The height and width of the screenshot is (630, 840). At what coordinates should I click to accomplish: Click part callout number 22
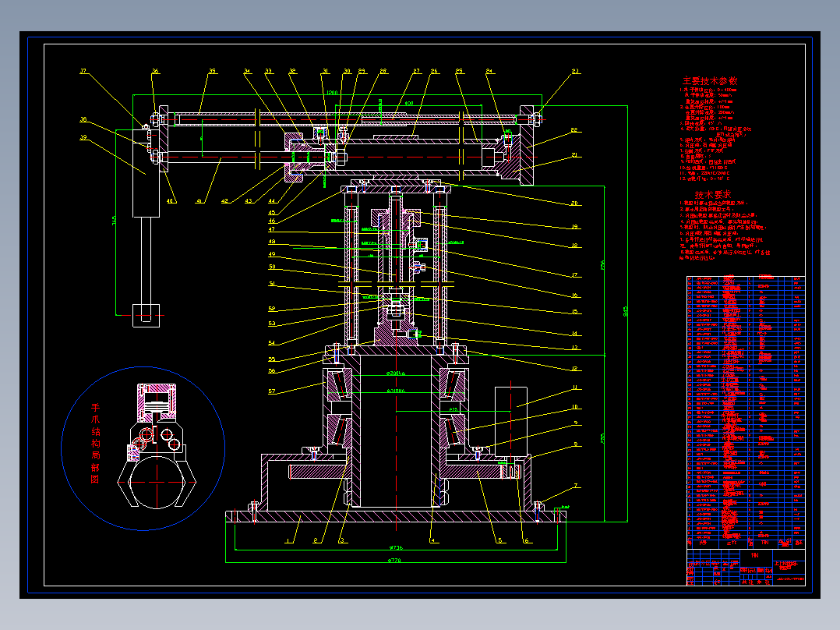click(x=574, y=129)
